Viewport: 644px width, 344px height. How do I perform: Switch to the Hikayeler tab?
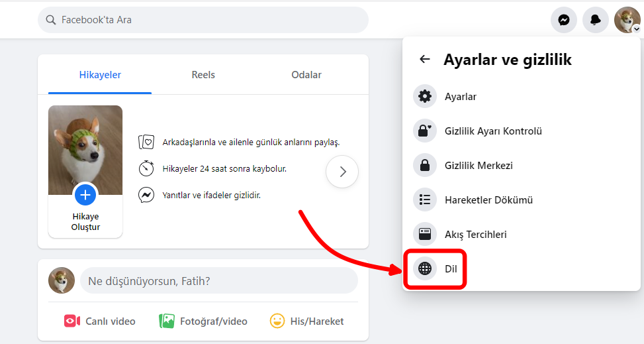click(x=100, y=75)
